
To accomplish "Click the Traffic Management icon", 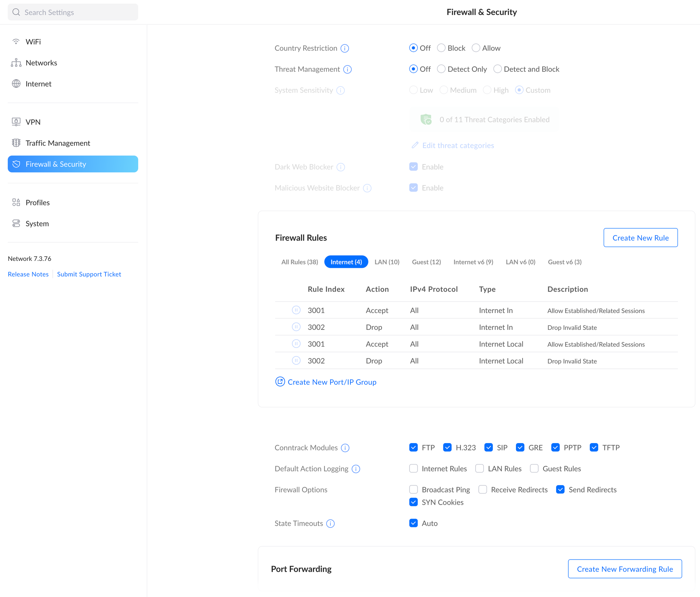I will 16,143.
